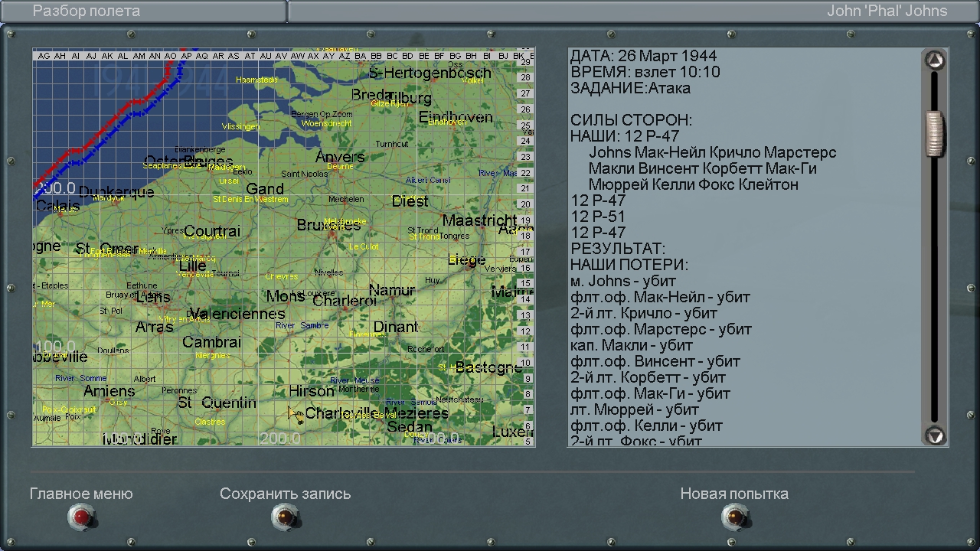This screenshot has width=980, height=551.
Task: Click the loss entry '2-й лт. Корбетт - убит'
Action: 648,377
